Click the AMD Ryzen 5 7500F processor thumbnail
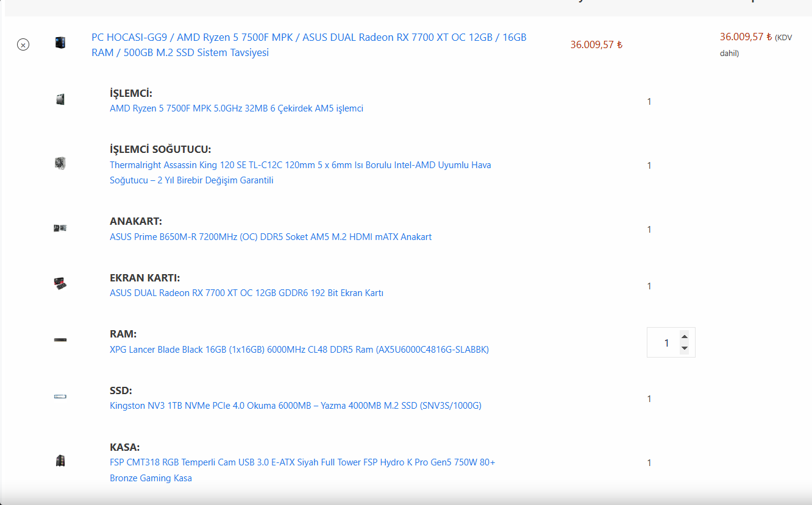The height and width of the screenshot is (505, 812). click(x=60, y=99)
